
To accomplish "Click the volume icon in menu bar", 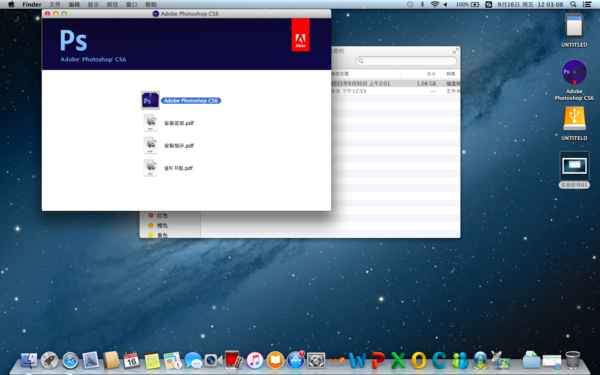I will (x=445, y=5).
